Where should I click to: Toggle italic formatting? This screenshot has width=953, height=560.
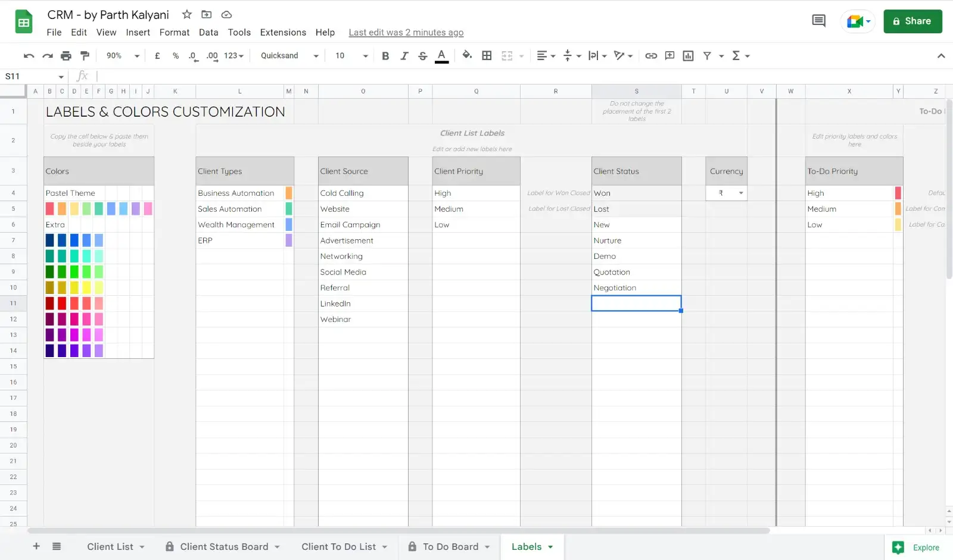(x=404, y=56)
